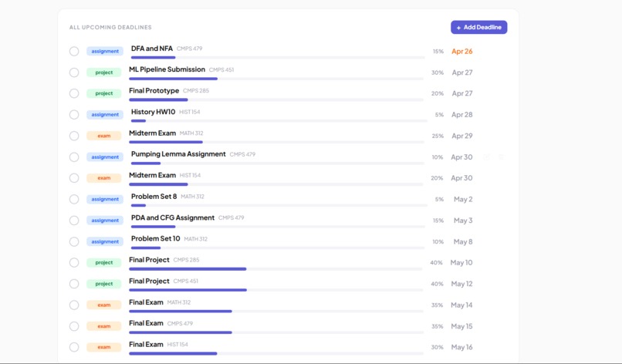
Task: Mark MATH 312 Final Exam complete
Action: pyautogui.click(x=74, y=305)
